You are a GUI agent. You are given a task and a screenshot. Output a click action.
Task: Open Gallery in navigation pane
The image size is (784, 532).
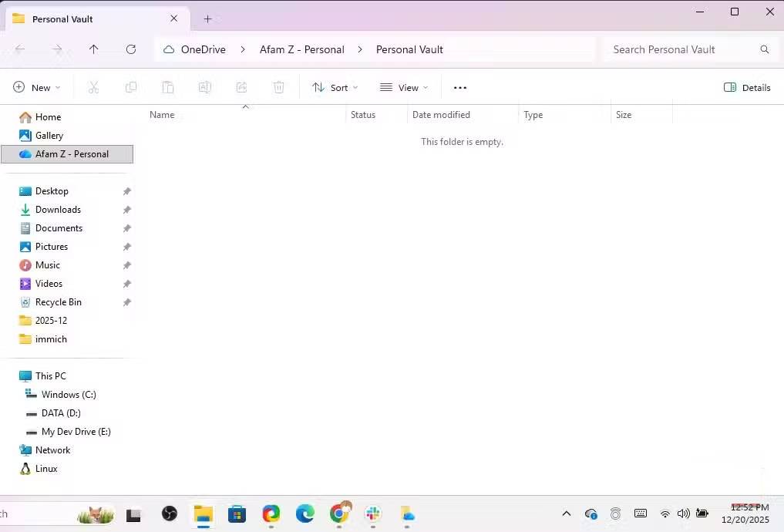coord(49,136)
